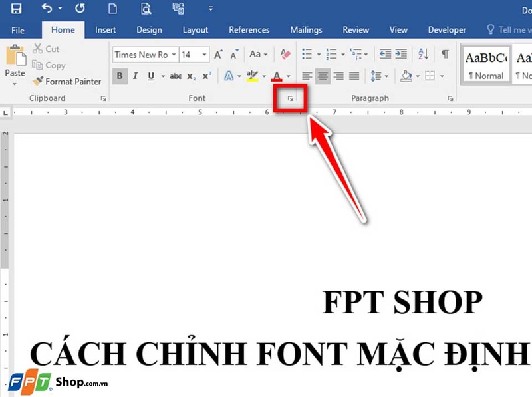
Task: Toggle Superscript formatting
Action: pos(207,76)
